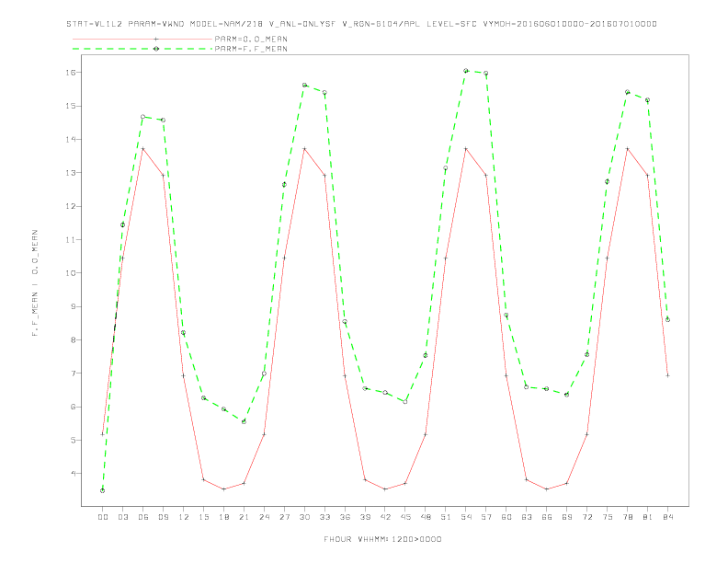
Task: Click the x-axis title FHOUR VHHMM:1200>0000
Action: [382, 539]
